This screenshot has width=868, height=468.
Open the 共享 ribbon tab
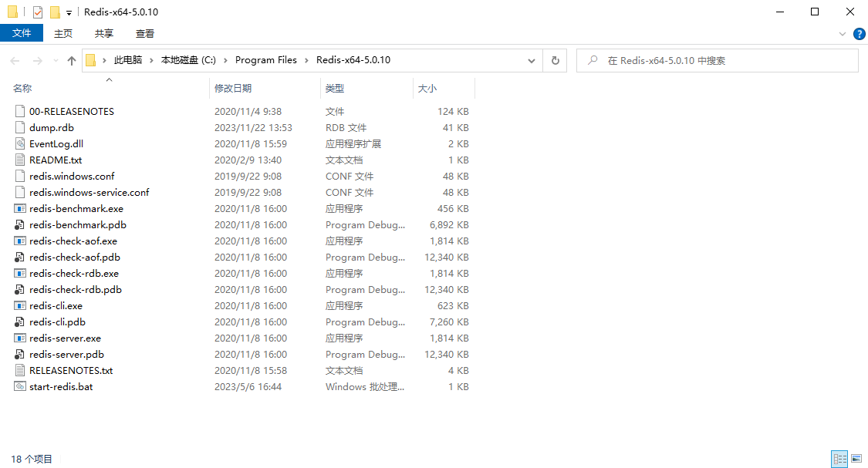coord(104,33)
